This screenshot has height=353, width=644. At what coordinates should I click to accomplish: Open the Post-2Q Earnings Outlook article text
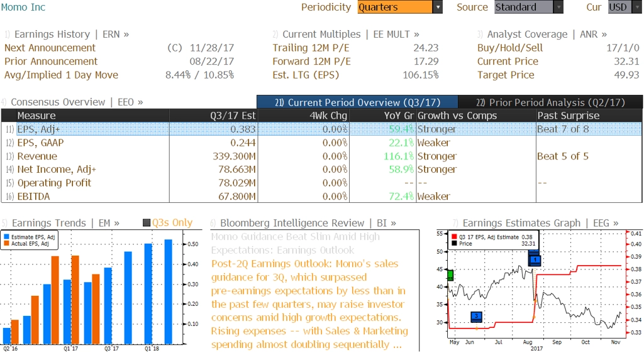309,304
